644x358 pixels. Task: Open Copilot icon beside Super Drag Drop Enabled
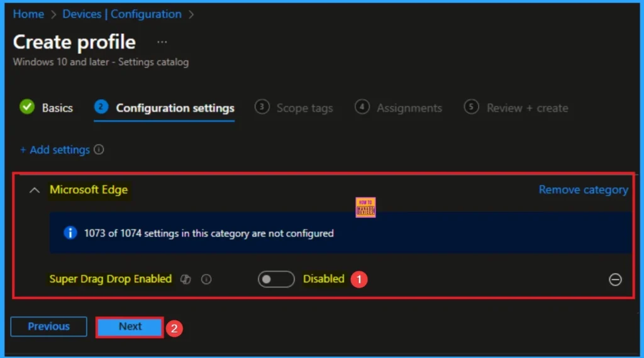click(x=186, y=279)
